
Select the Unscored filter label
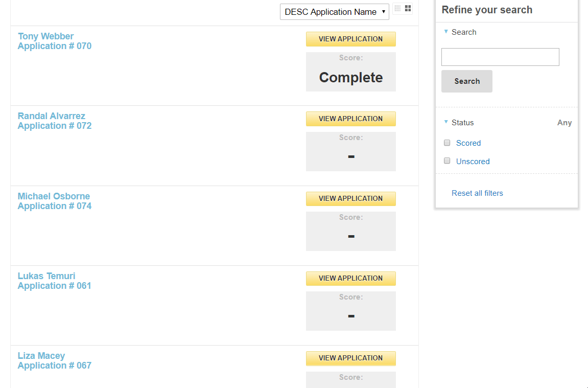coord(473,162)
